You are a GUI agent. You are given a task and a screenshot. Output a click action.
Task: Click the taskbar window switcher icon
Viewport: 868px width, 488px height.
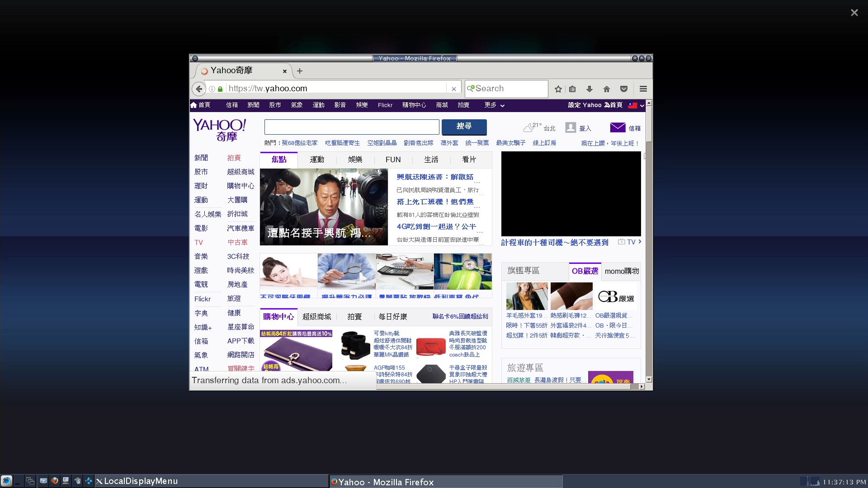[x=30, y=481]
